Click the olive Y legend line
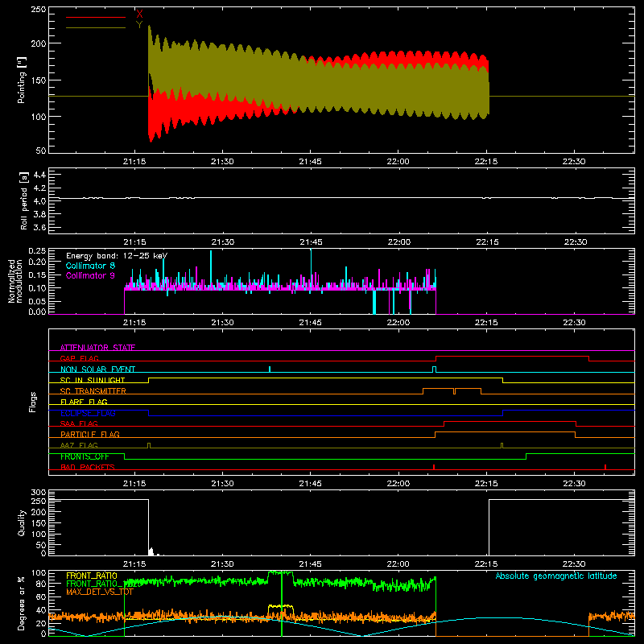This screenshot has width=644, height=644. pyautogui.click(x=96, y=28)
